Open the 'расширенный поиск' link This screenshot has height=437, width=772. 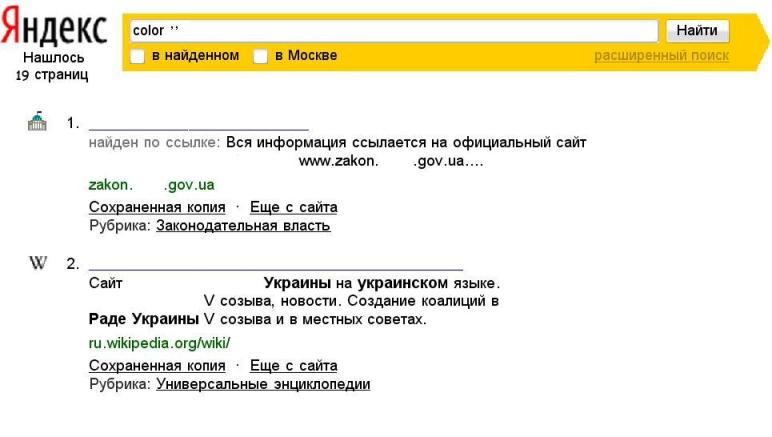pos(661,56)
